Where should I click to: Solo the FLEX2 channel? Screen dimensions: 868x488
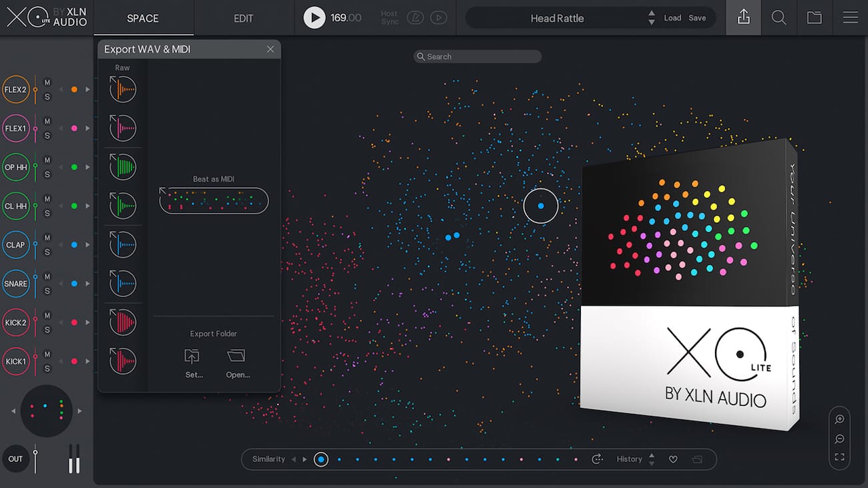(47, 97)
